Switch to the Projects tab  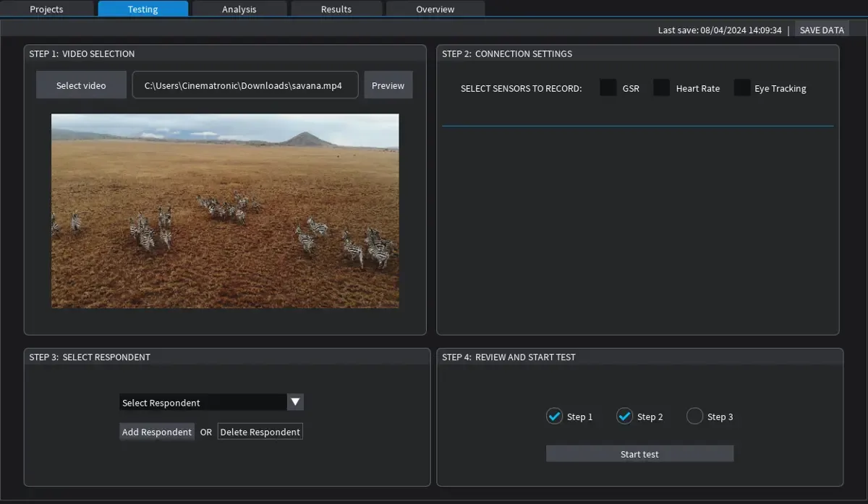click(x=46, y=9)
